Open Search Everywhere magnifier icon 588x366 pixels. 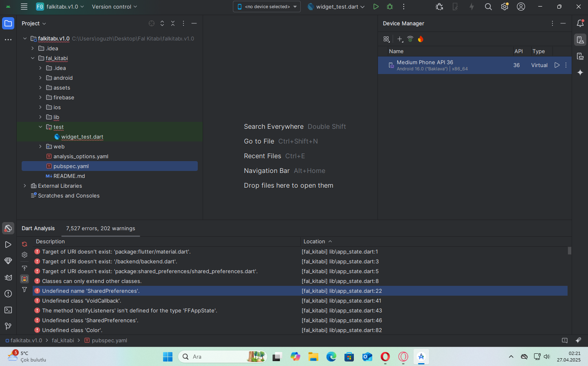coord(488,7)
